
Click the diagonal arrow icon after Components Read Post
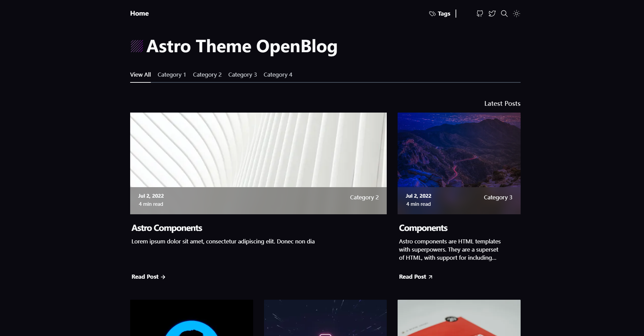[430, 277]
